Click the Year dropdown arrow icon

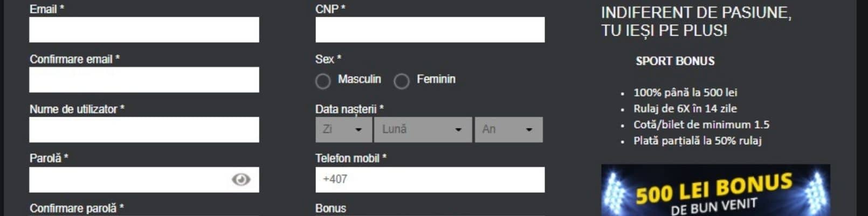click(x=529, y=130)
